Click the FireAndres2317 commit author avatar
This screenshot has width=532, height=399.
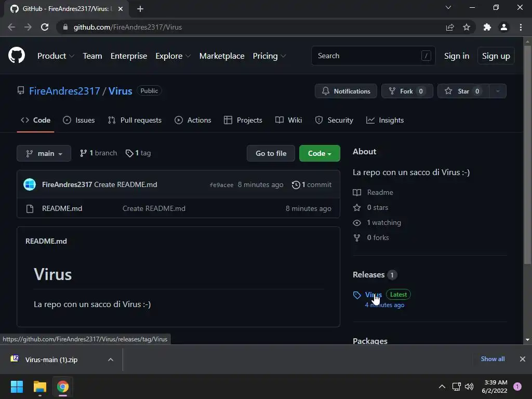(x=30, y=184)
